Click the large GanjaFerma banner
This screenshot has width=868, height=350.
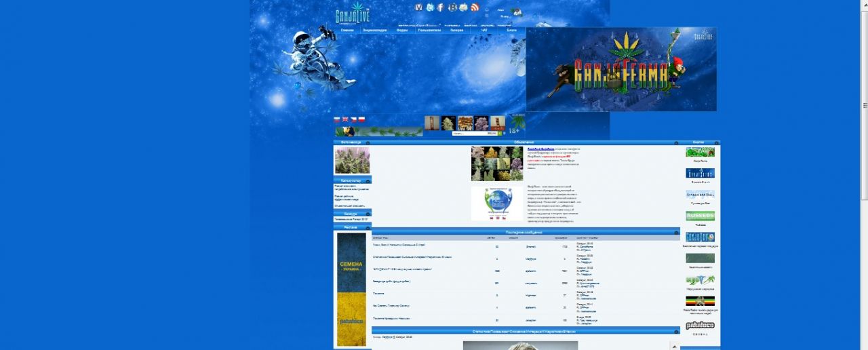pos(621,69)
